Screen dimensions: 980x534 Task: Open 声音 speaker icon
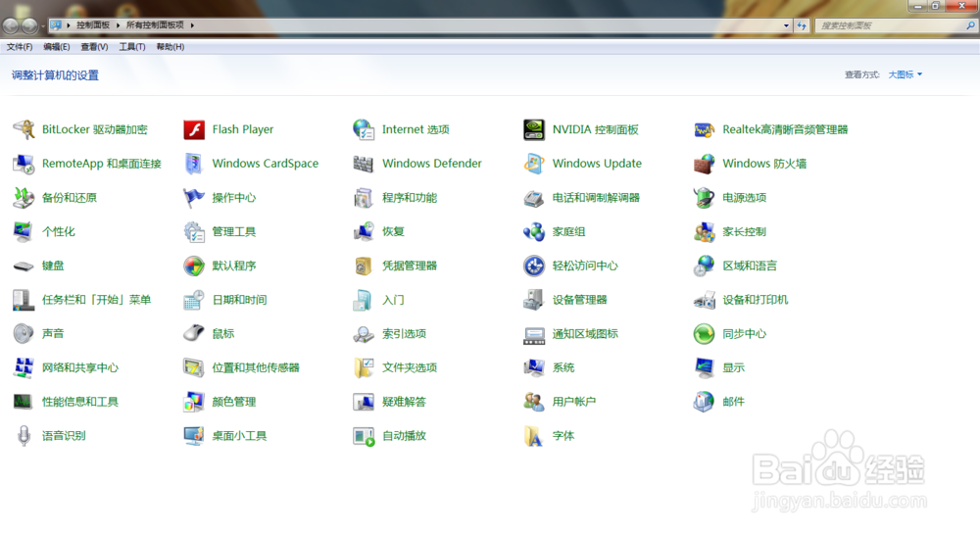click(x=24, y=333)
